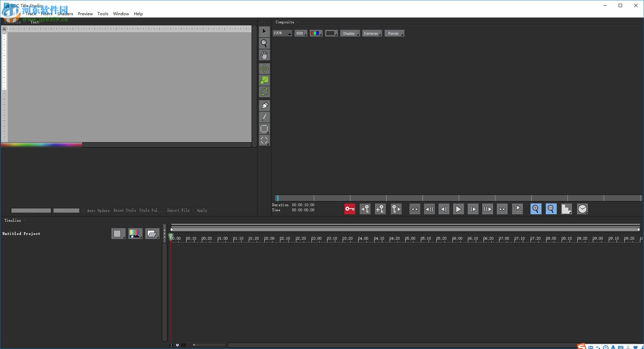Open the Panels dropdown
The height and width of the screenshot is (349, 644).
pyautogui.click(x=394, y=33)
